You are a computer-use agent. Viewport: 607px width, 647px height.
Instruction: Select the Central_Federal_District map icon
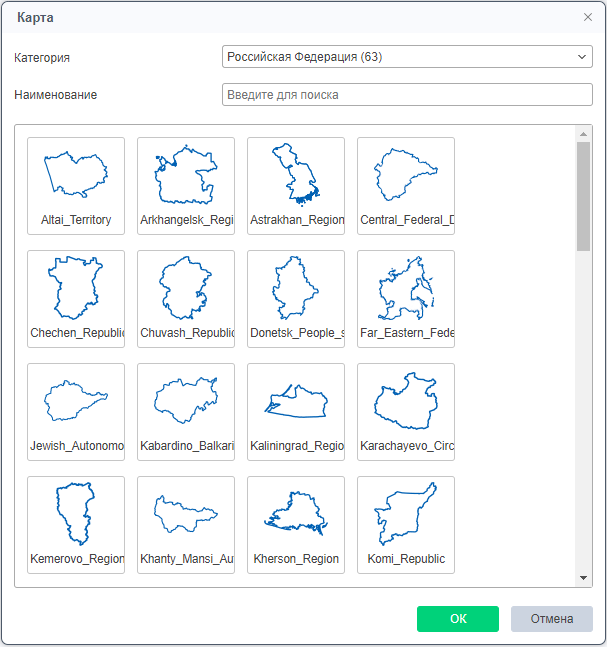406,175
